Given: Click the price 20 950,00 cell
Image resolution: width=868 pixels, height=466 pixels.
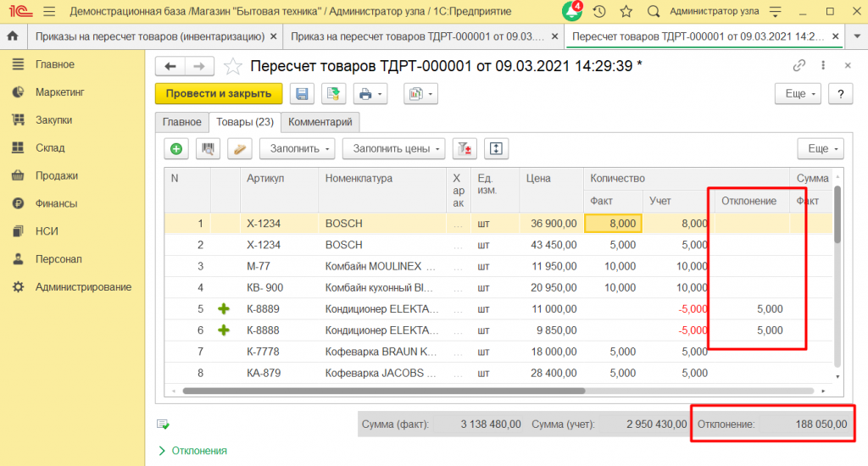Looking at the screenshot, I should pos(551,288).
